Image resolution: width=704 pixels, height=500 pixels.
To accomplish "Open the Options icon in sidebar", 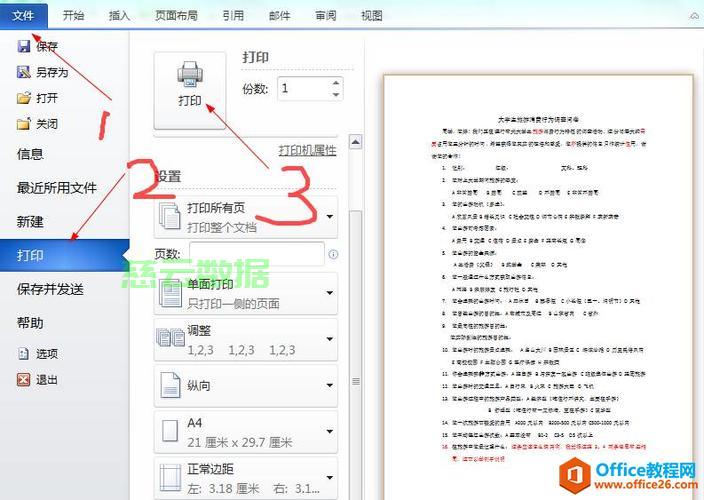I will [24, 354].
